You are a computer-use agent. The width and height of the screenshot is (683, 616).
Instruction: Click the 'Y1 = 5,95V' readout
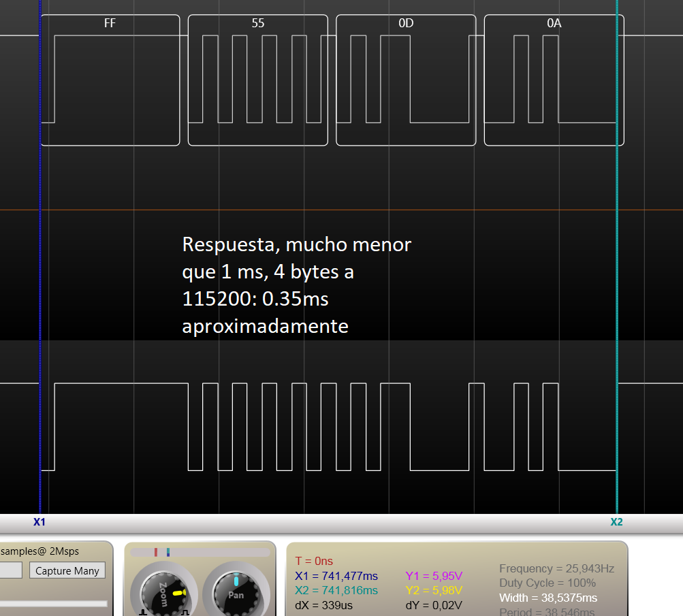[434, 576]
